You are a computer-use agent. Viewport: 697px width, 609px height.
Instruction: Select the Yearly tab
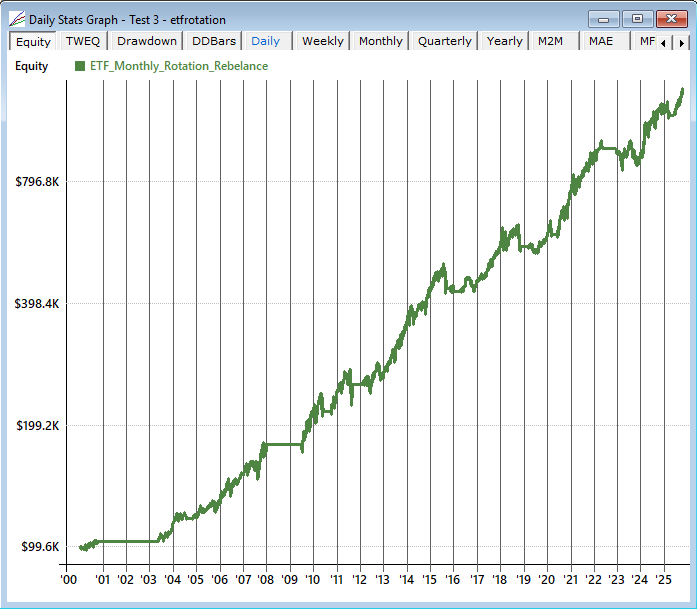click(x=505, y=41)
